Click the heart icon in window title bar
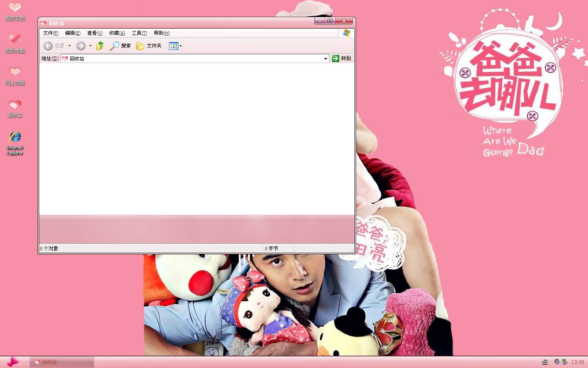This screenshot has width=588, height=368. coord(43,23)
